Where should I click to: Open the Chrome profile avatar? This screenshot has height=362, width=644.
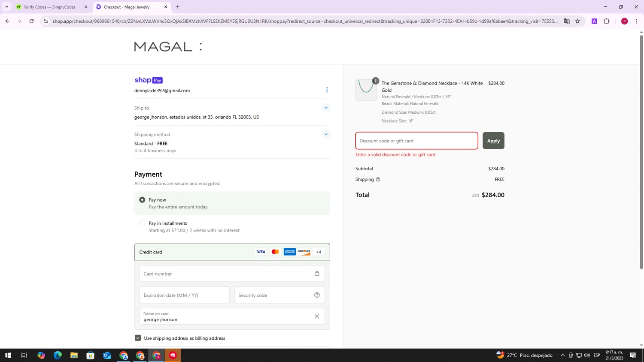click(x=625, y=21)
